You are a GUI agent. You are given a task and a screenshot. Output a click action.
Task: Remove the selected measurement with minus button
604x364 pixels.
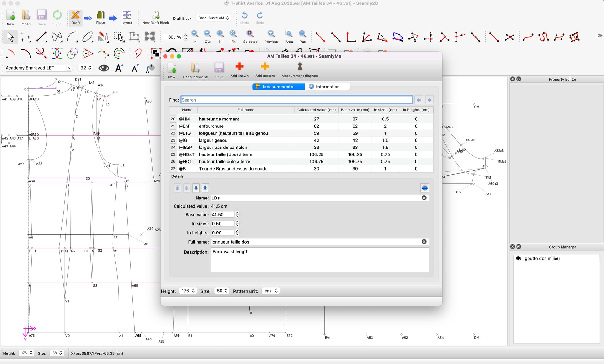pos(425,188)
